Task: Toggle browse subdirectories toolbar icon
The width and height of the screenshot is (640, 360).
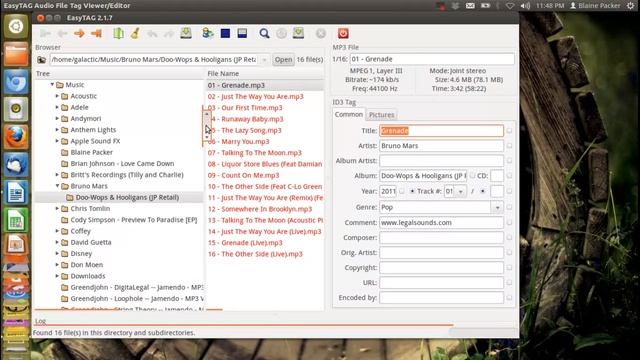Action: (x=208, y=33)
